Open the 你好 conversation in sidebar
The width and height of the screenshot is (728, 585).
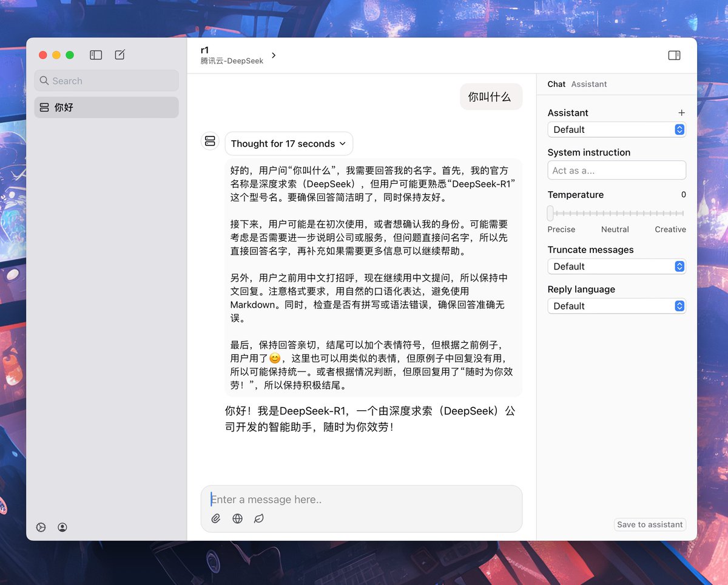[x=107, y=107]
